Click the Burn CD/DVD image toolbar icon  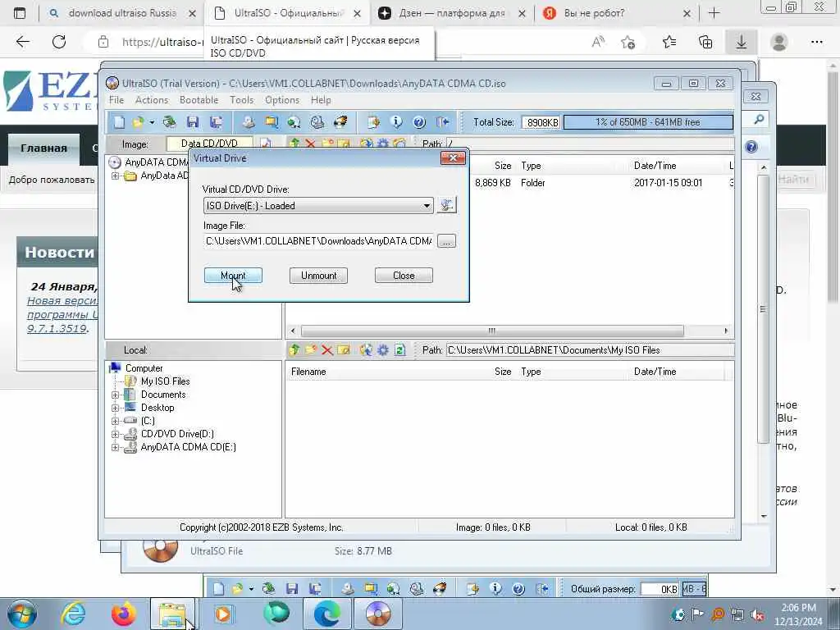(x=340, y=122)
